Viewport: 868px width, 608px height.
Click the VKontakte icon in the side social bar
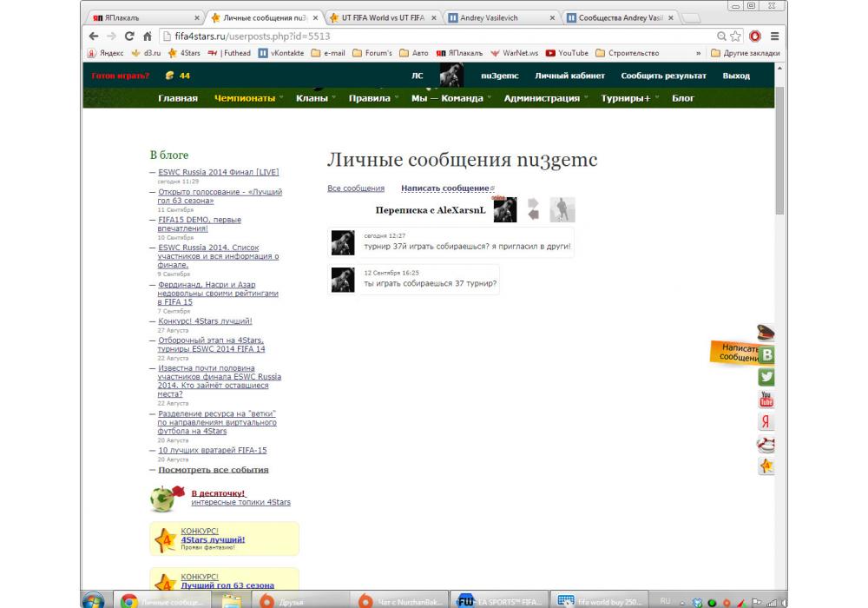click(766, 354)
